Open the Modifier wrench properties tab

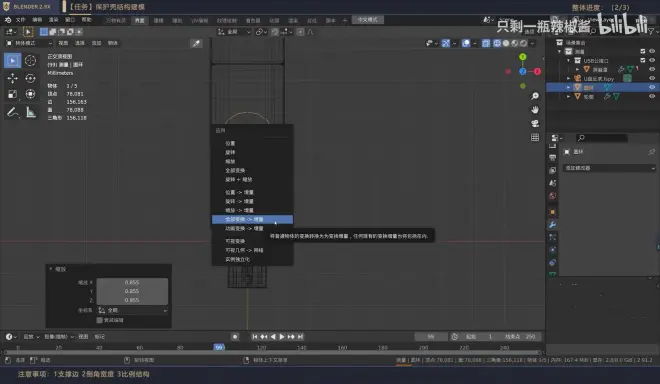[553, 224]
